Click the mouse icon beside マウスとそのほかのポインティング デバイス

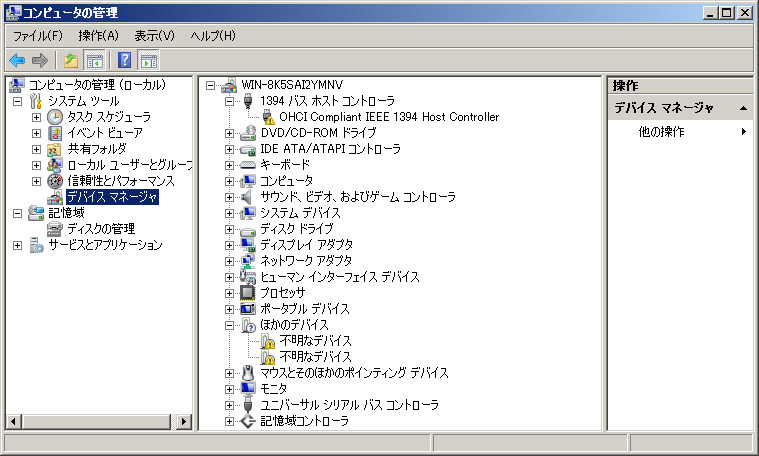(x=248, y=373)
